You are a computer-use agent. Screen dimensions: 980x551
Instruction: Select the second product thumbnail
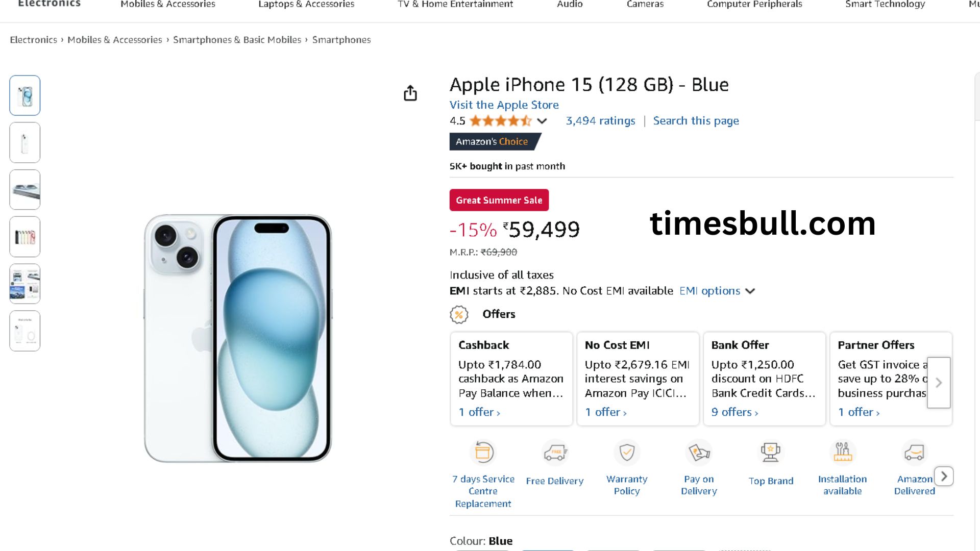tap(25, 143)
